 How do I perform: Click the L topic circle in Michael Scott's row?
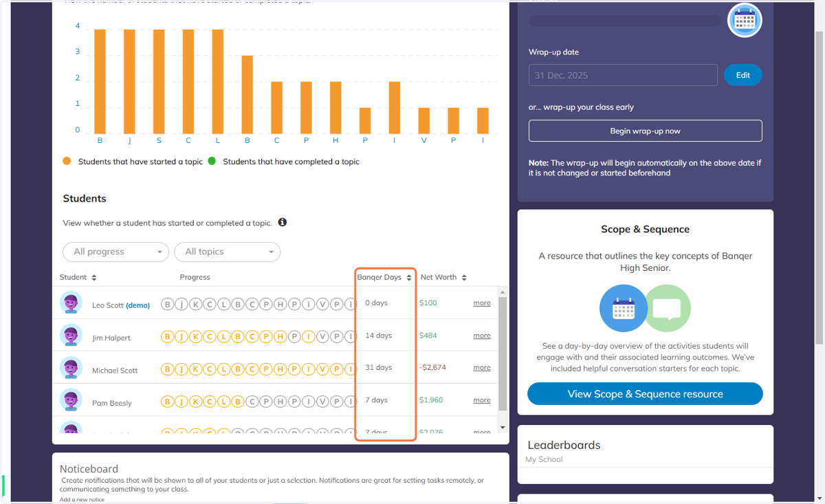pyautogui.click(x=223, y=369)
